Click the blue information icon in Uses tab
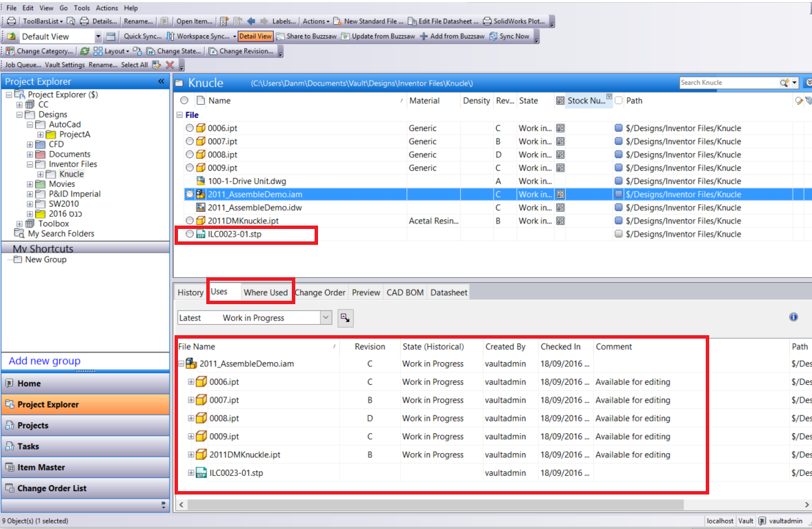812x529 pixels. [793, 317]
